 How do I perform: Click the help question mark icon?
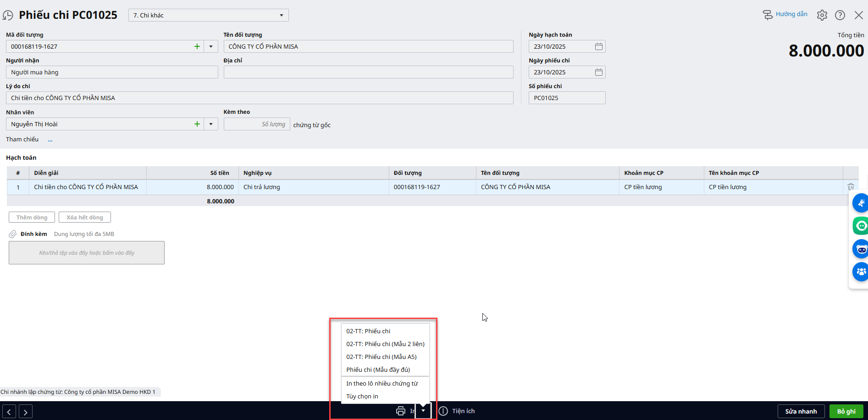click(840, 15)
